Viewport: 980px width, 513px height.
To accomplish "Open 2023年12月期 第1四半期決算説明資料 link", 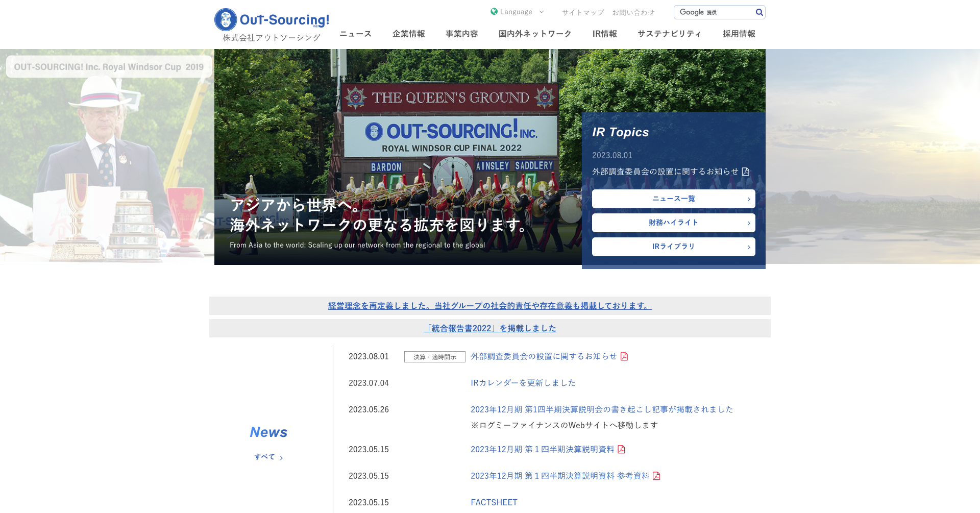I will (543, 449).
